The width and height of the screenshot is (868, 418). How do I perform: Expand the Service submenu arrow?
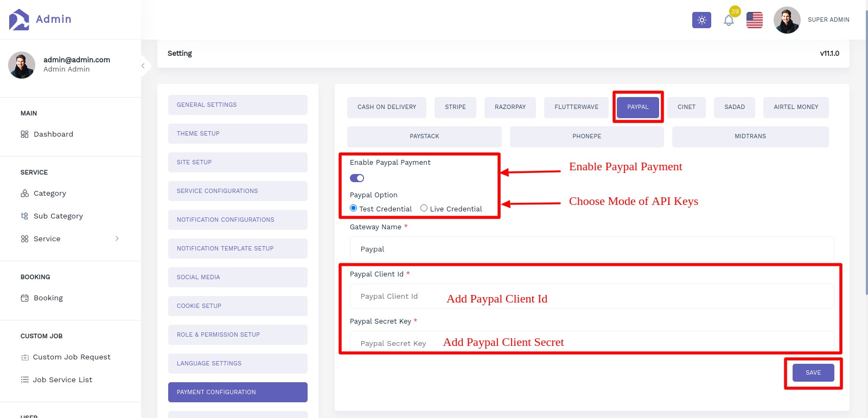coord(117,239)
